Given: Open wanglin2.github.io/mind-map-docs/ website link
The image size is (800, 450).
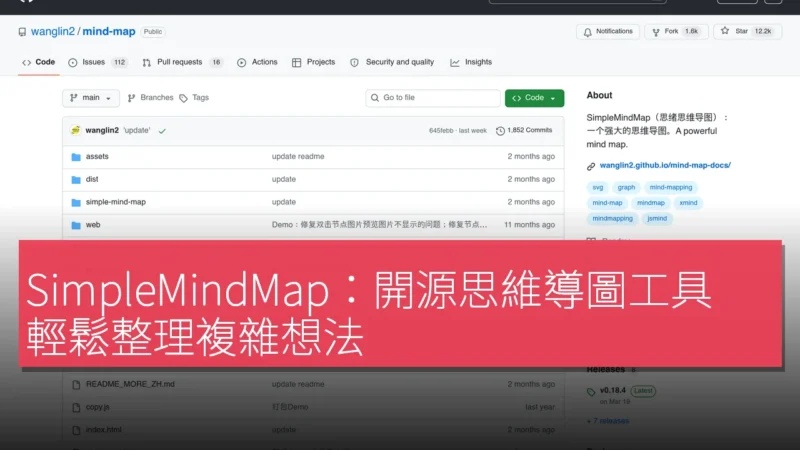Looking at the screenshot, I should pyautogui.click(x=665, y=165).
